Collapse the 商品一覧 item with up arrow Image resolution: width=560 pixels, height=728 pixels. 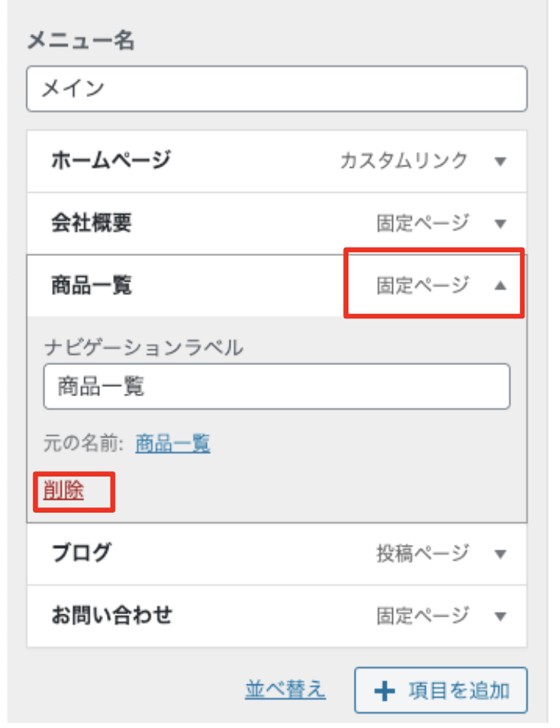pos(501,285)
